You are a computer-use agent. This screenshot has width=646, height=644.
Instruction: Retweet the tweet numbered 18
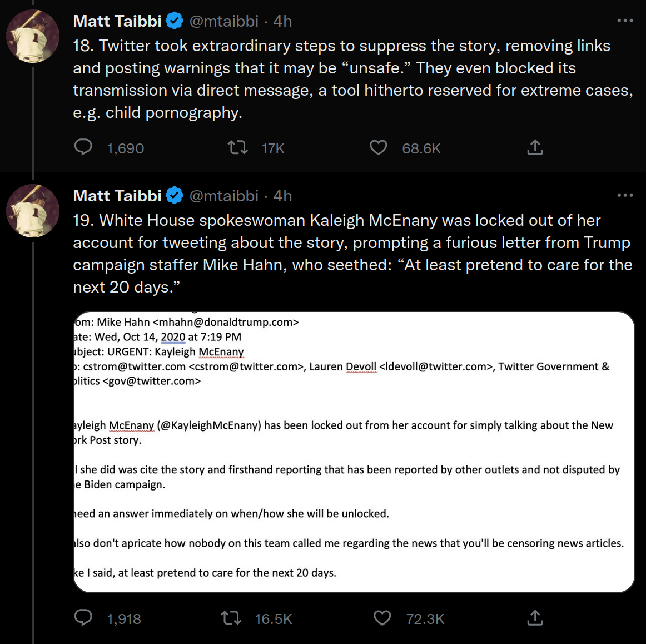pos(238,147)
